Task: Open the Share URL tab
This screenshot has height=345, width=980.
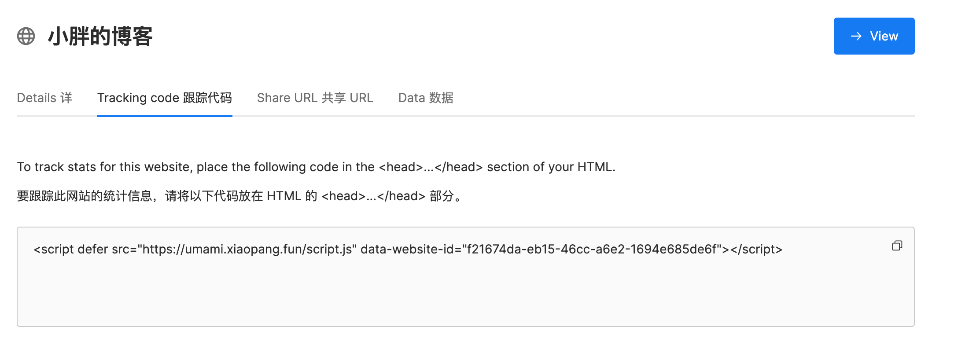Action: (x=315, y=98)
